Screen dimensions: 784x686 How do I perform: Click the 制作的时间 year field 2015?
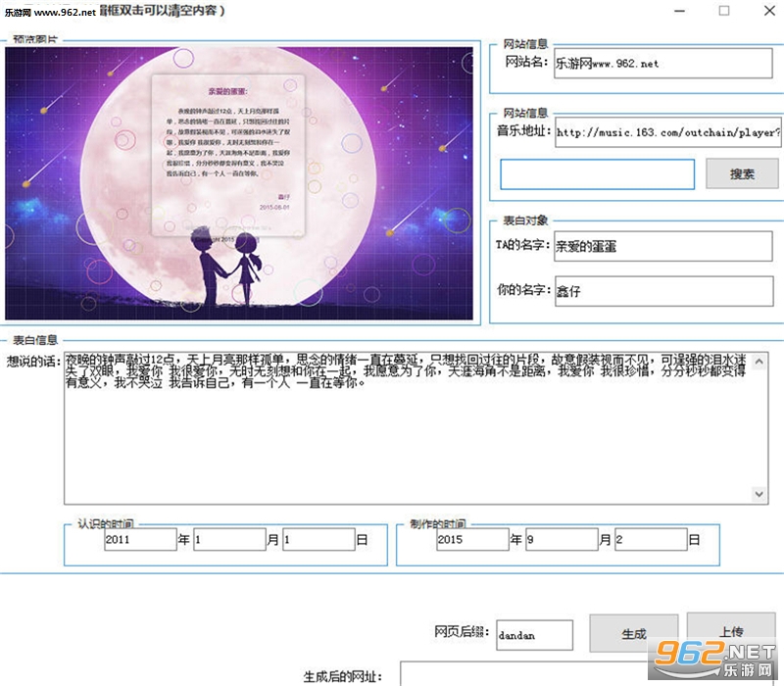pos(473,540)
